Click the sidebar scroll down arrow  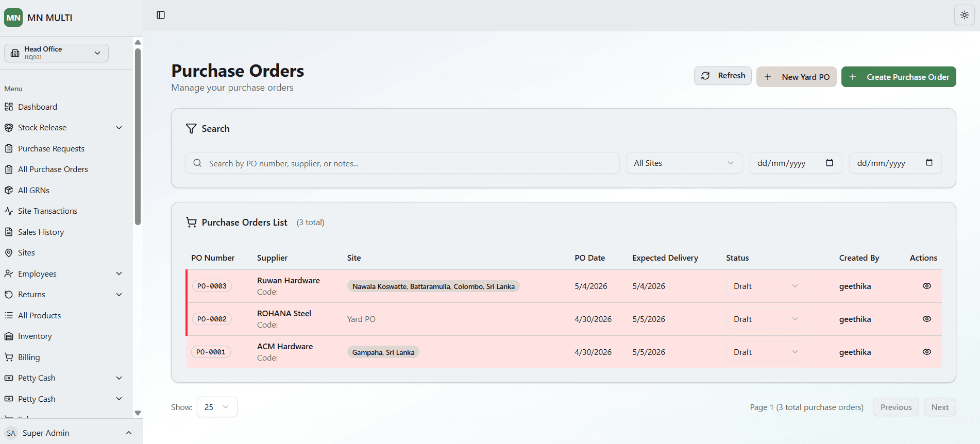click(x=138, y=413)
